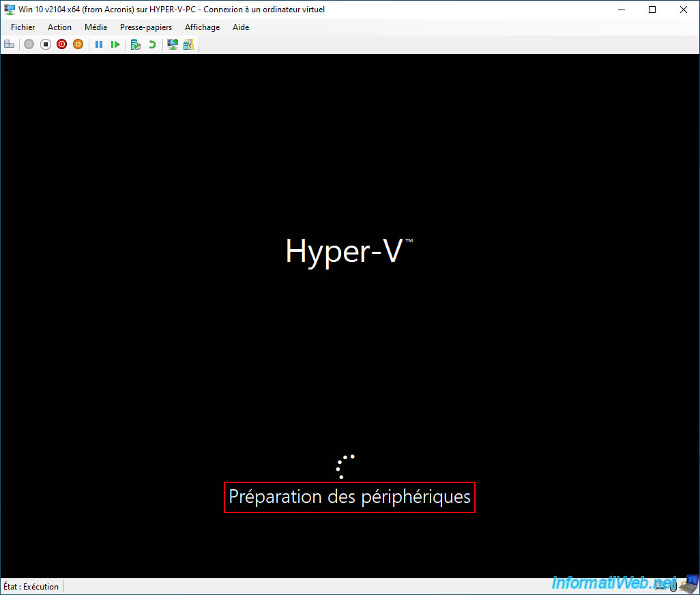Reset the VM with the green play icon
Image resolution: width=700 pixels, height=595 pixels.
click(115, 44)
